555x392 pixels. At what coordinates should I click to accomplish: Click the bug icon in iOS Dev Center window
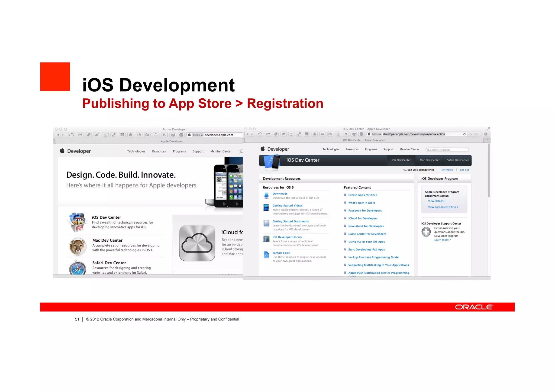tap(276, 134)
